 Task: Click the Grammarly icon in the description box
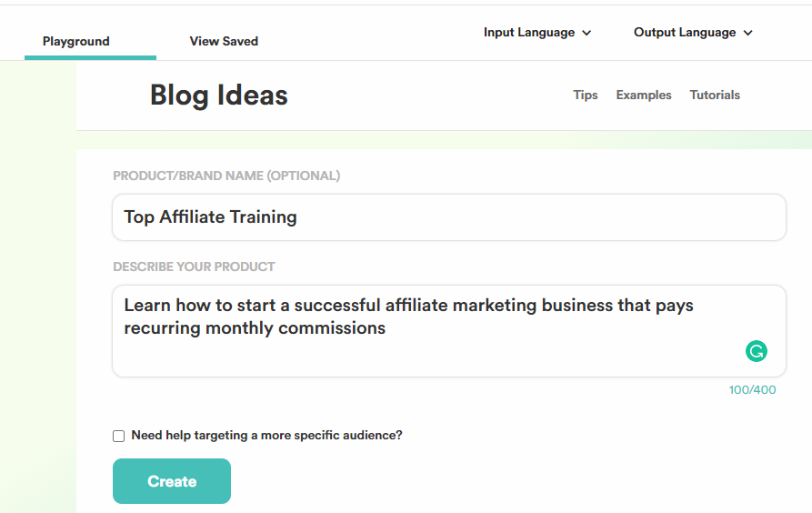pyautogui.click(x=756, y=351)
